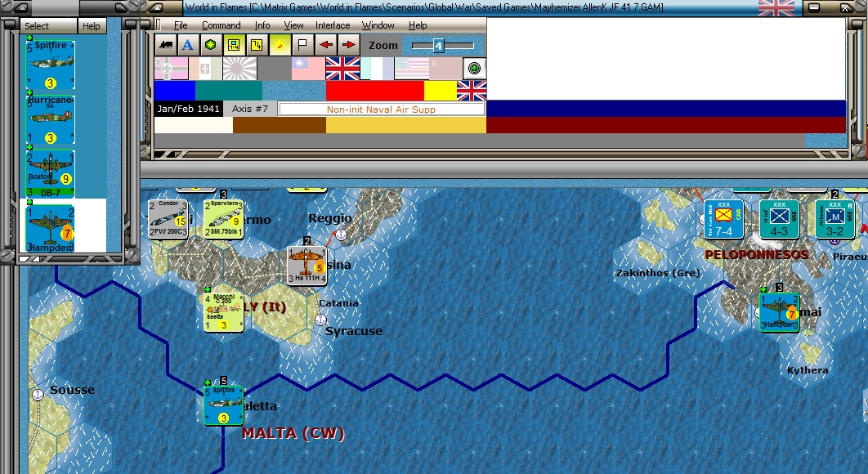Select Boston DB-7 unit in side panel

(50, 174)
